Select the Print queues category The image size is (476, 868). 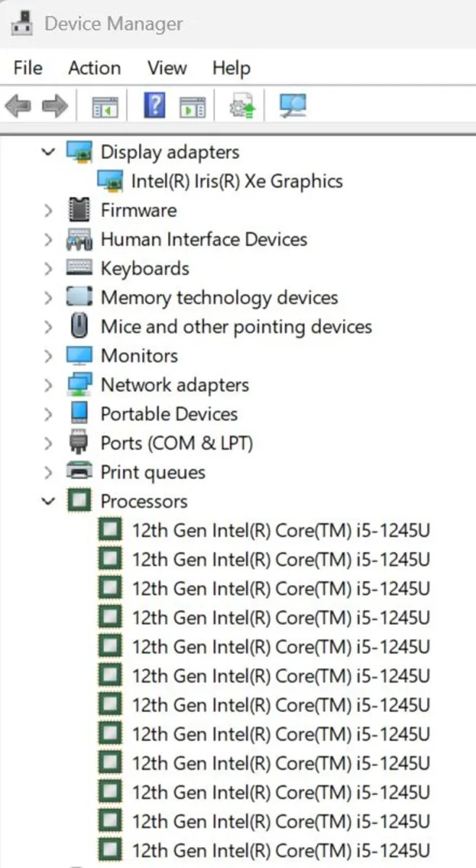pyautogui.click(x=152, y=472)
